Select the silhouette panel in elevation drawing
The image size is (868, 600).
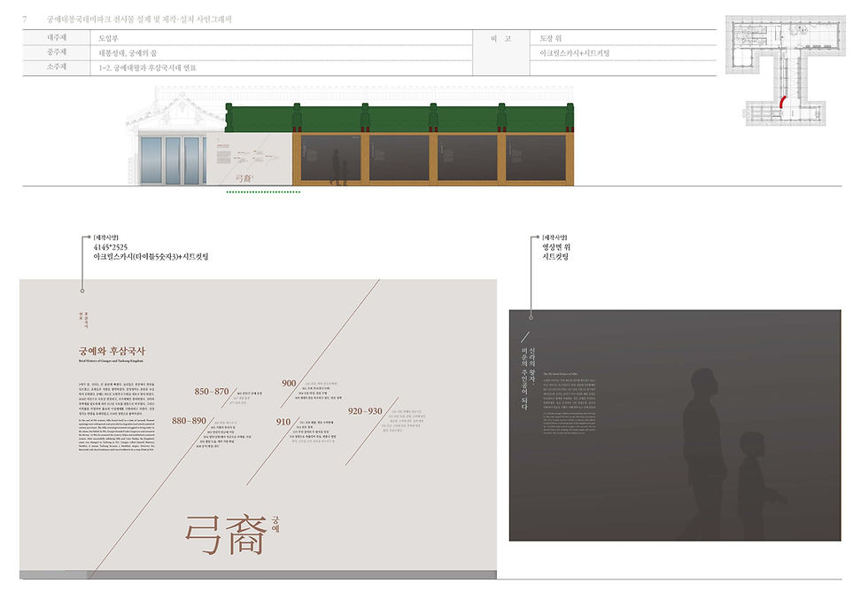coord(331,158)
